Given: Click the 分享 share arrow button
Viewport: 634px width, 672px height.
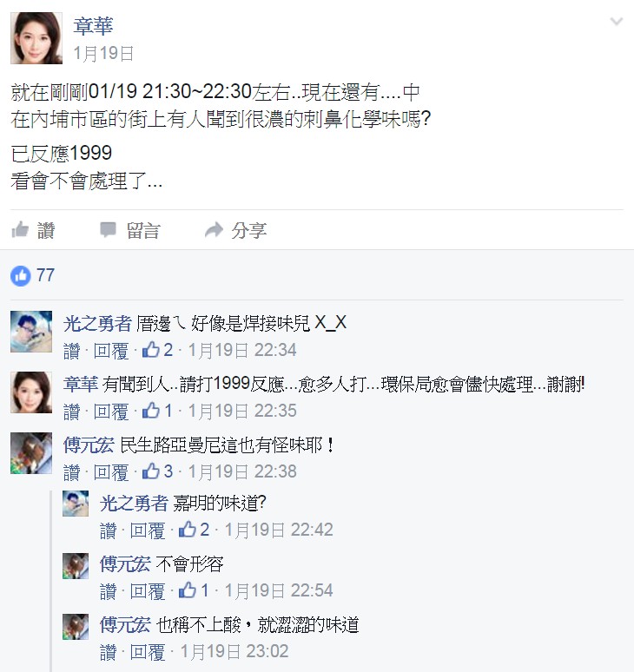Looking at the screenshot, I should pyautogui.click(x=235, y=231).
